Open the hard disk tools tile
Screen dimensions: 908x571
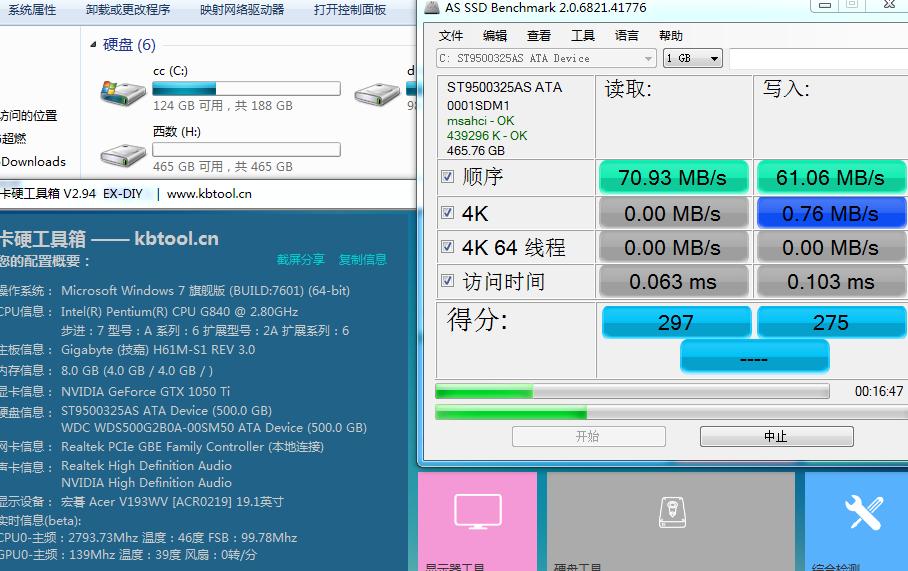(671, 521)
